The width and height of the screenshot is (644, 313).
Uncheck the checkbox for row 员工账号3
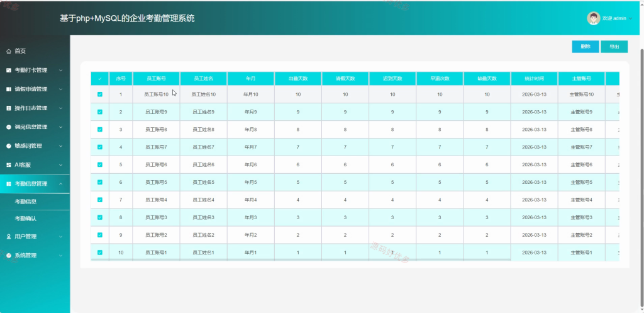click(x=100, y=217)
